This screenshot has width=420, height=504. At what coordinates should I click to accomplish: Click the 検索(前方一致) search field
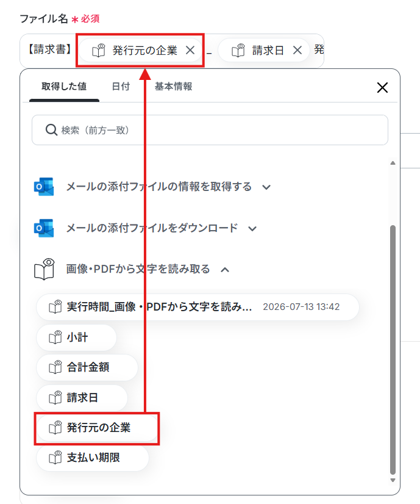210,130
